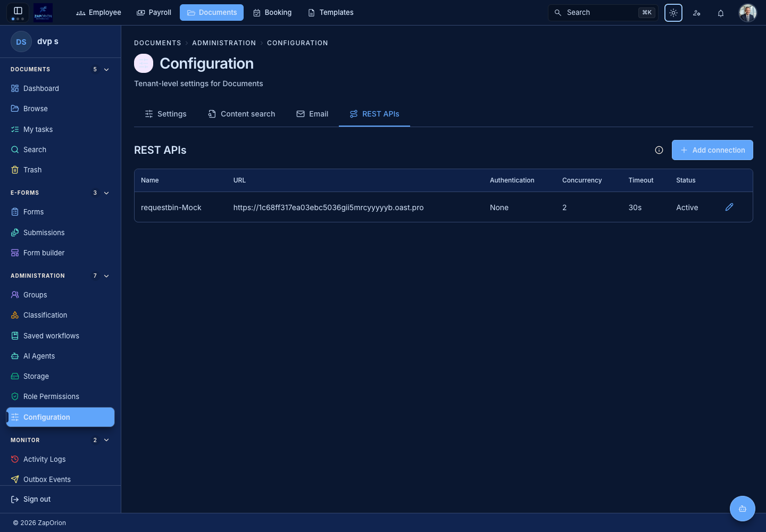Open AI Agents in the sidebar
The width and height of the screenshot is (766, 532).
pos(60,356)
